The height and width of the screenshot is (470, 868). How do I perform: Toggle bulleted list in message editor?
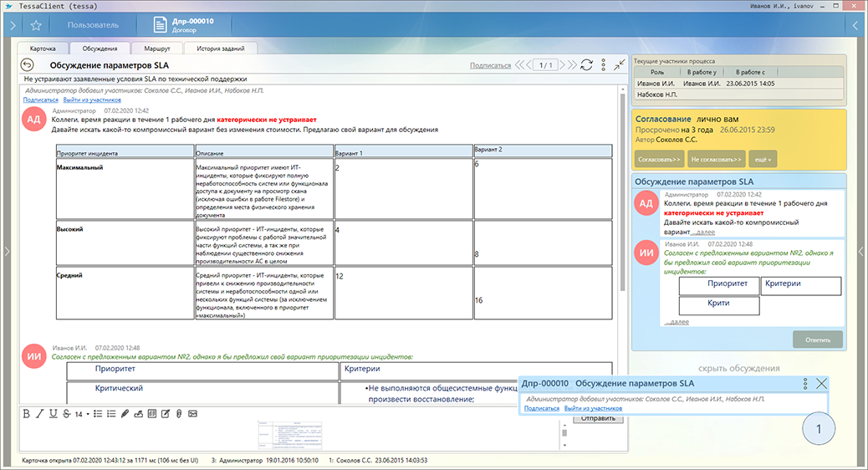(x=98, y=414)
